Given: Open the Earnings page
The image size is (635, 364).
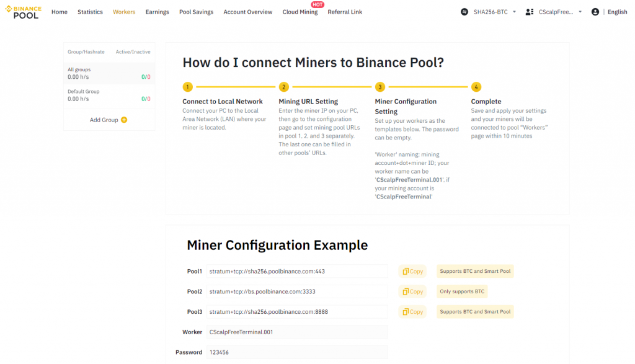Looking at the screenshot, I should [x=157, y=11].
